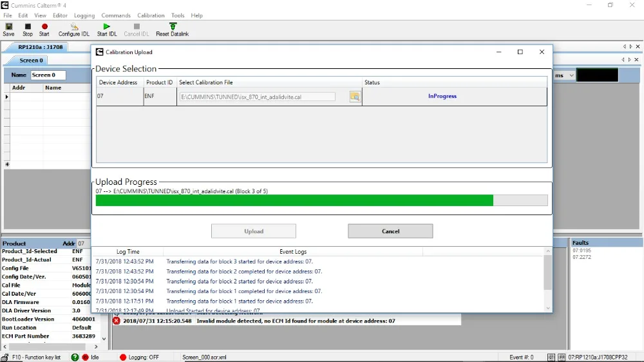The image size is (644, 362).
Task: Click the disabled Upload button
Action: 253,231
